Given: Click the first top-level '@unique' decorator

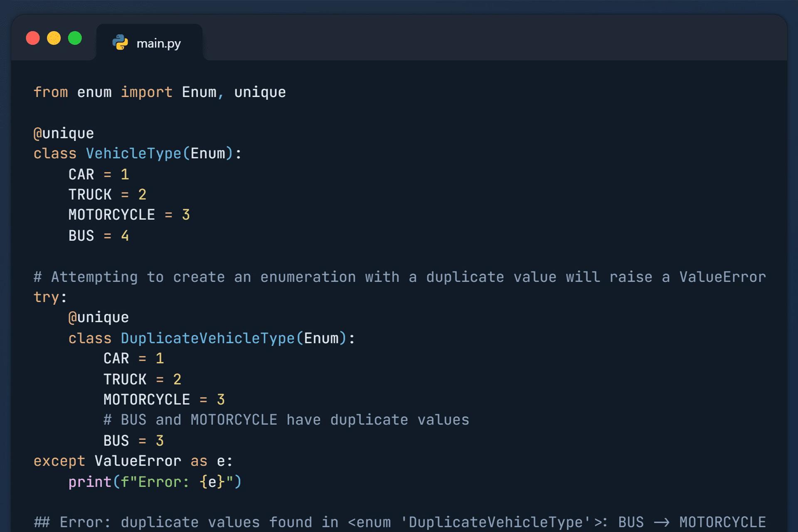Looking at the screenshot, I should 64,134.
